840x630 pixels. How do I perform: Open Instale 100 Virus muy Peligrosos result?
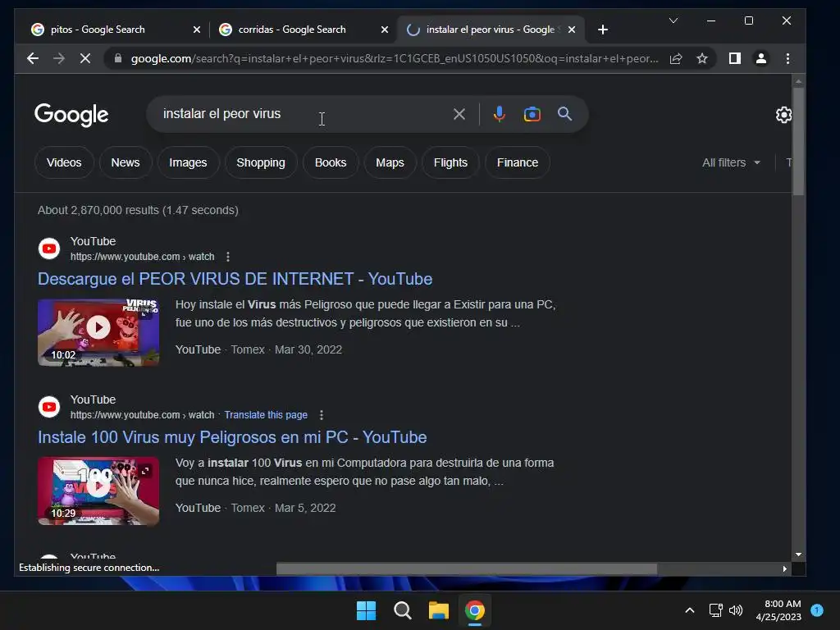(x=232, y=437)
